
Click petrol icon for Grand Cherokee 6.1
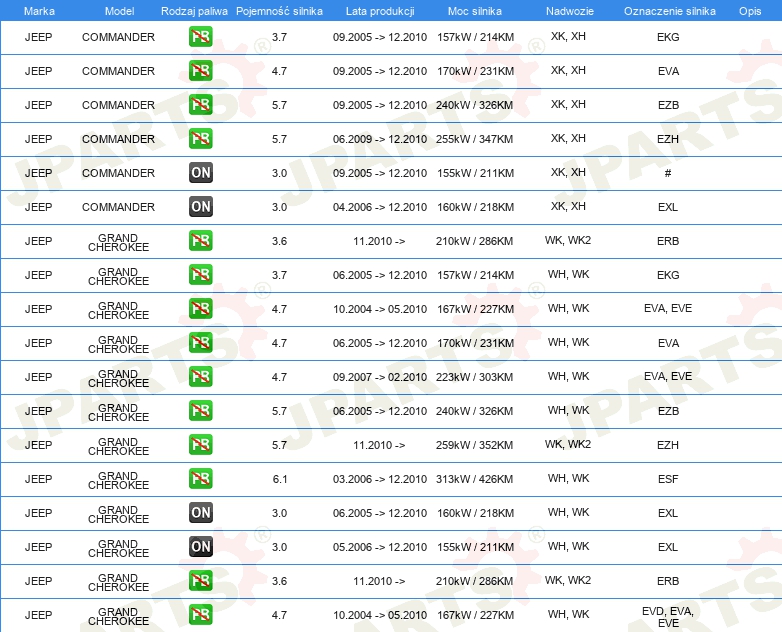coord(200,479)
